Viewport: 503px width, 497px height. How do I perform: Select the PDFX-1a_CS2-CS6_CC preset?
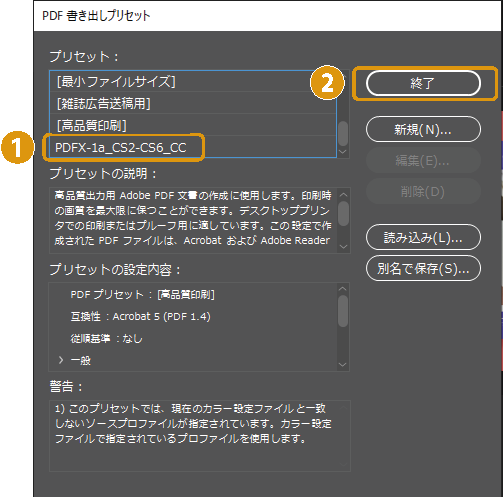[x=193, y=147]
